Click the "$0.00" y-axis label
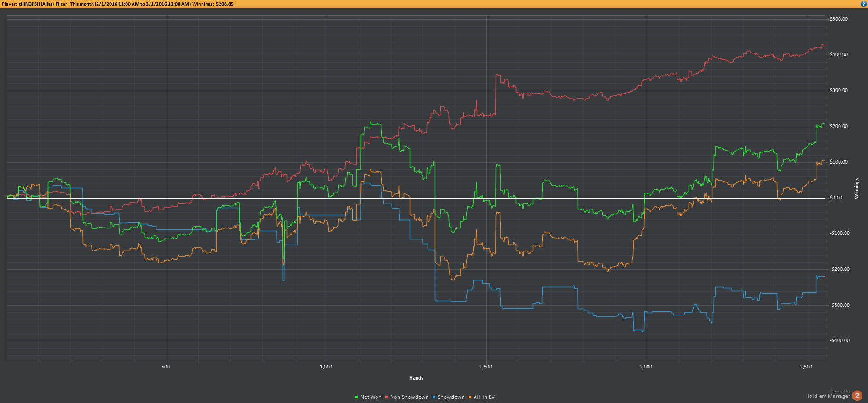 (x=836, y=198)
